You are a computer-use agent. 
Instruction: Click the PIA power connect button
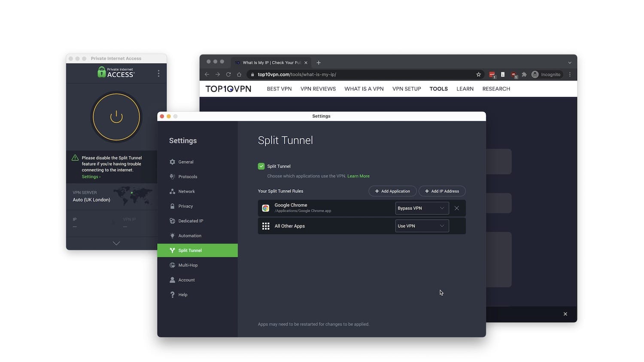point(116,117)
